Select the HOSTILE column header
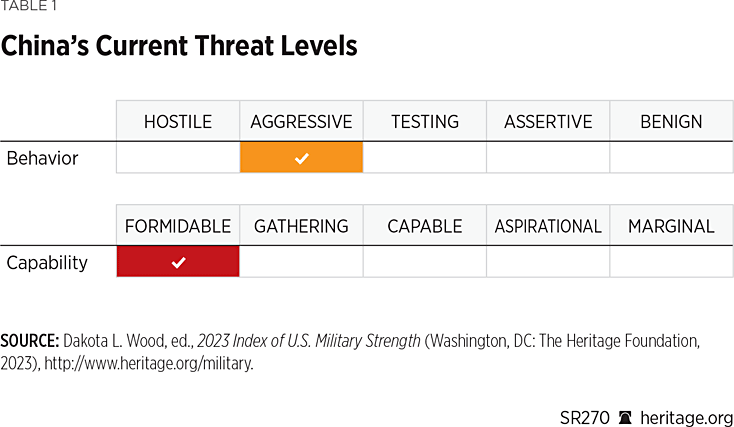This screenshot has height=427, width=734. 178,122
